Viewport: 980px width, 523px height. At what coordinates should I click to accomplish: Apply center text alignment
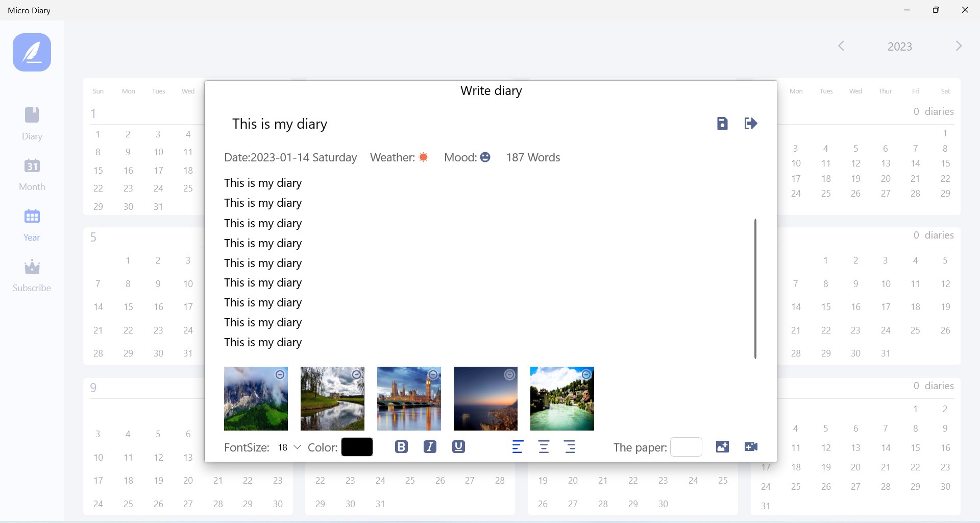[x=544, y=446]
